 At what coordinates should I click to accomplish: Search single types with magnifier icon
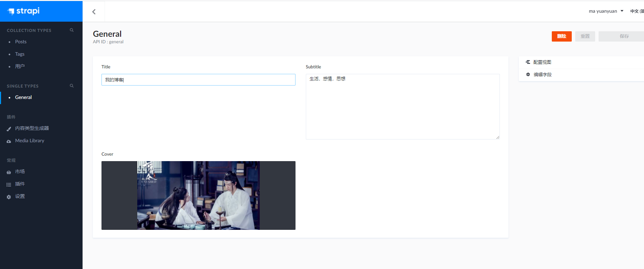click(x=72, y=86)
